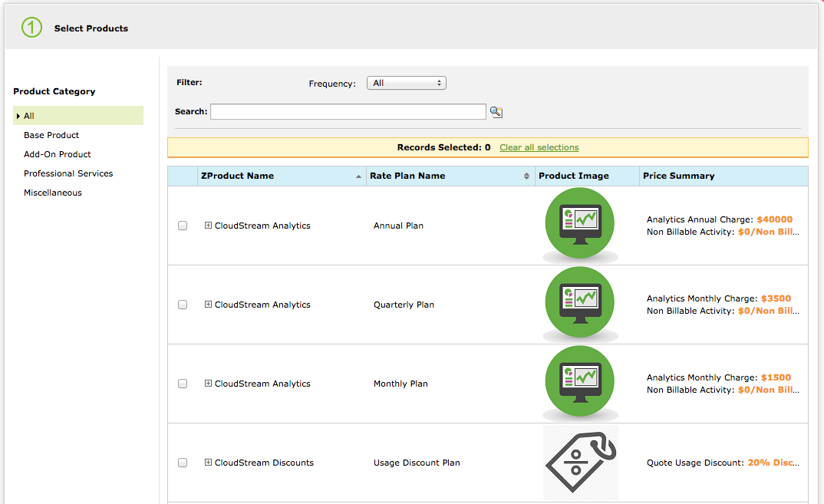Image resolution: width=824 pixels, height=504 pixels.
Task: Check the Quarterly Plan row checkbox
Action: pyautogui.click(x=183, y=305)
